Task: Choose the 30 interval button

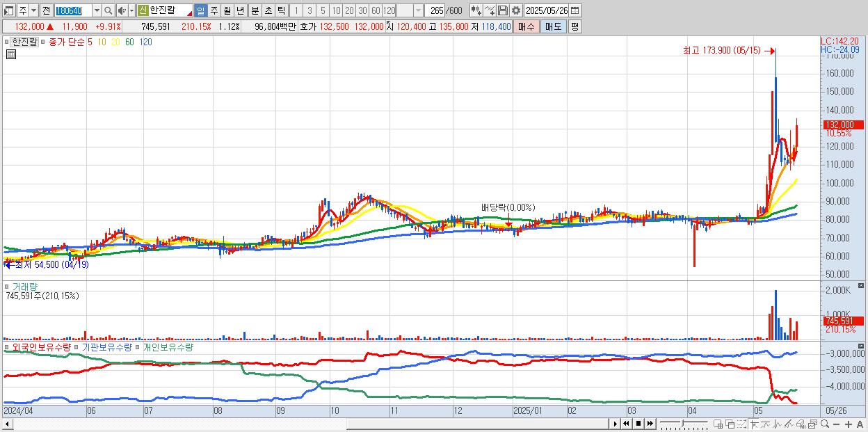Action: tap(362, 10)
